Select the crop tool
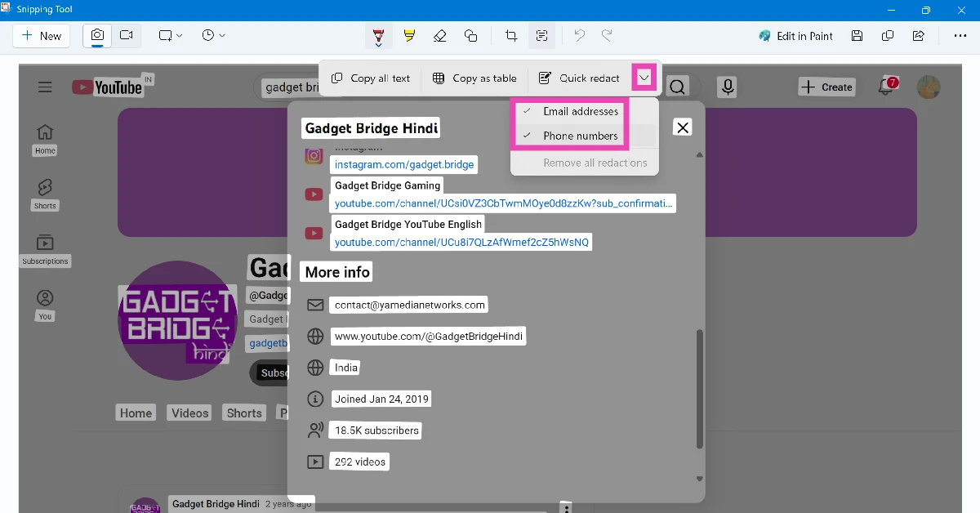 point(510,36)
